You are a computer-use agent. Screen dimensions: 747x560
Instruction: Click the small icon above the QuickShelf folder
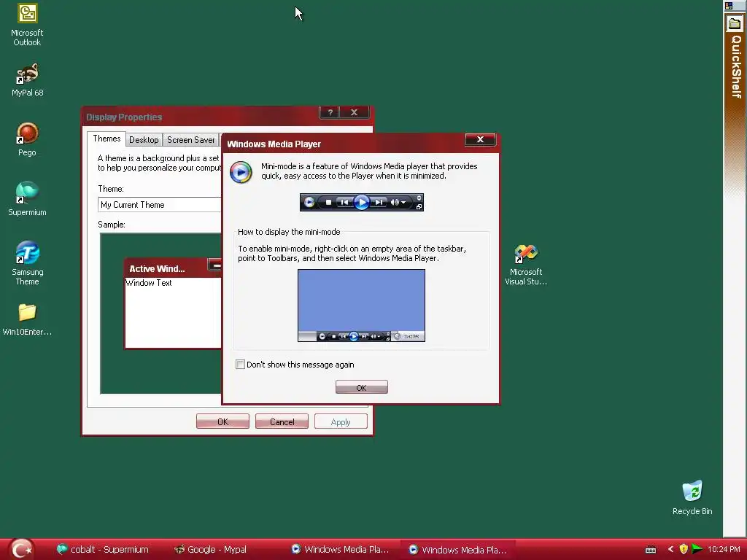pos(729,6)
